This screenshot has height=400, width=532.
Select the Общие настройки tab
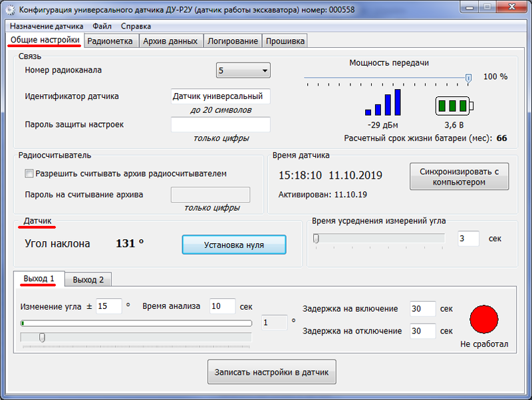(x=45, y=40)
